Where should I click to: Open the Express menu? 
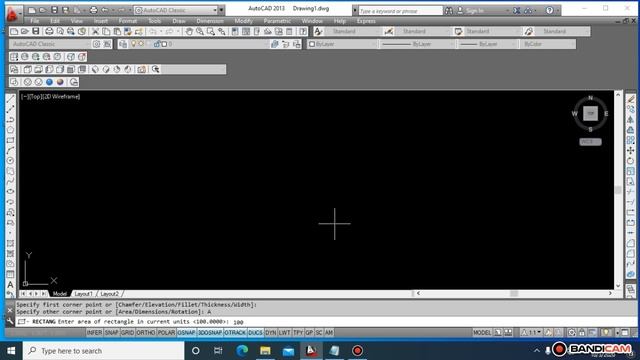[x=366, y=21]
